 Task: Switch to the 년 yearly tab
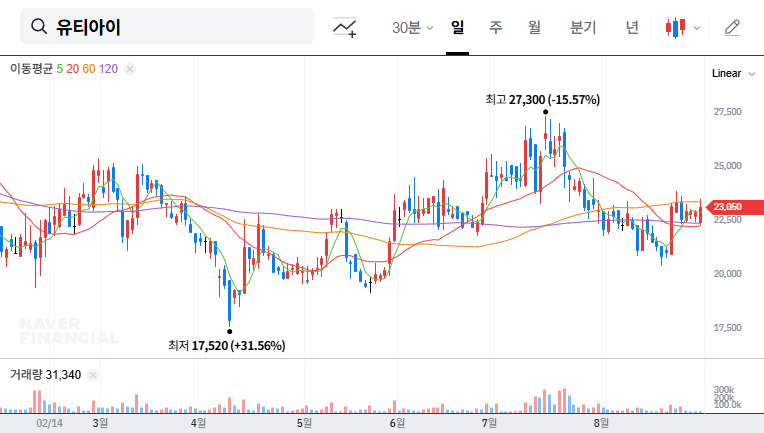point(632,27)
